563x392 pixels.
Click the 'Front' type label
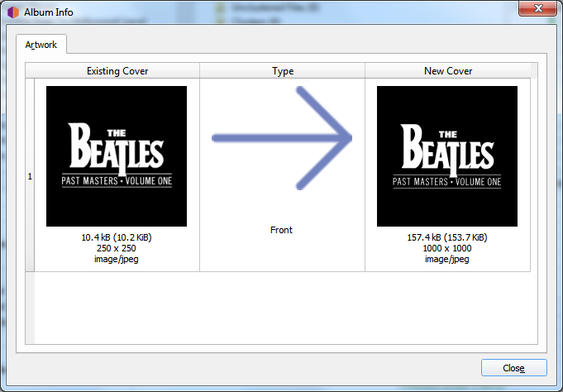(281, 230)
